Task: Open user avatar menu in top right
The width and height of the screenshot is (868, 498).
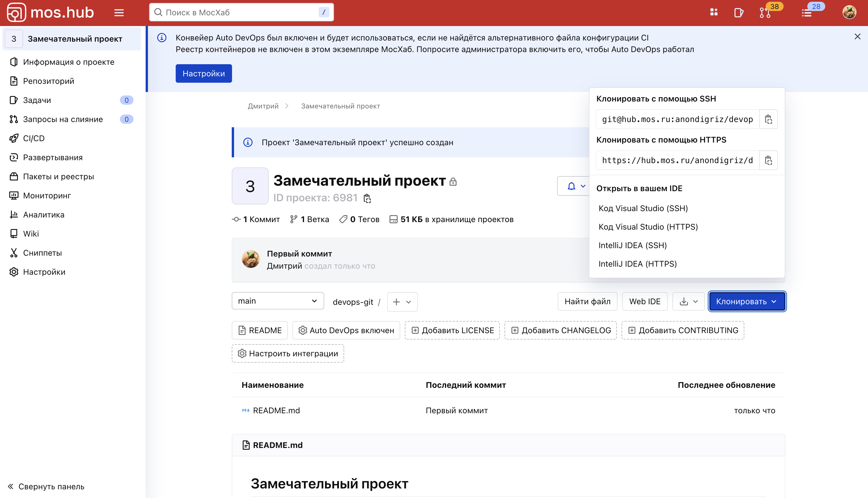Action: pyautogui.click(x=849, y=13)
